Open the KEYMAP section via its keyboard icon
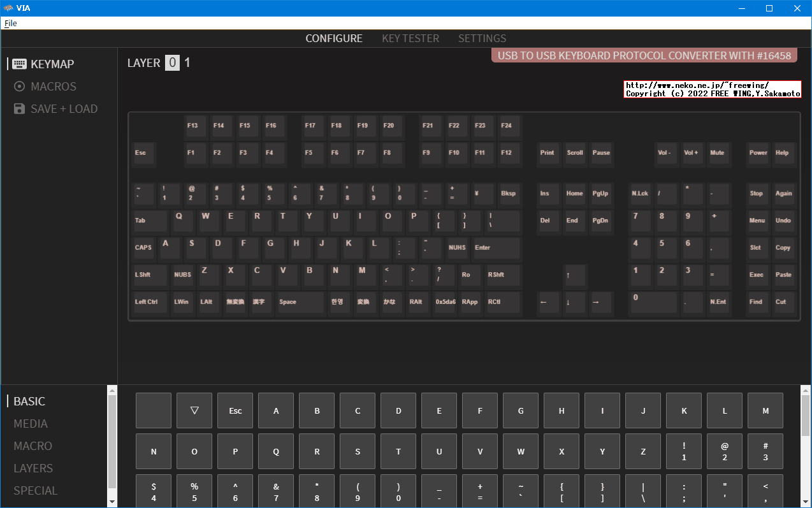The height and width of the screenshot is (508, 812). 19,64
